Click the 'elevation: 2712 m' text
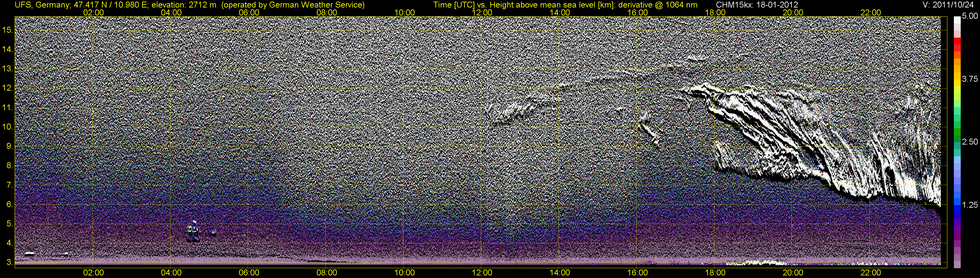980x278 pixels. [x=184, y=5]
